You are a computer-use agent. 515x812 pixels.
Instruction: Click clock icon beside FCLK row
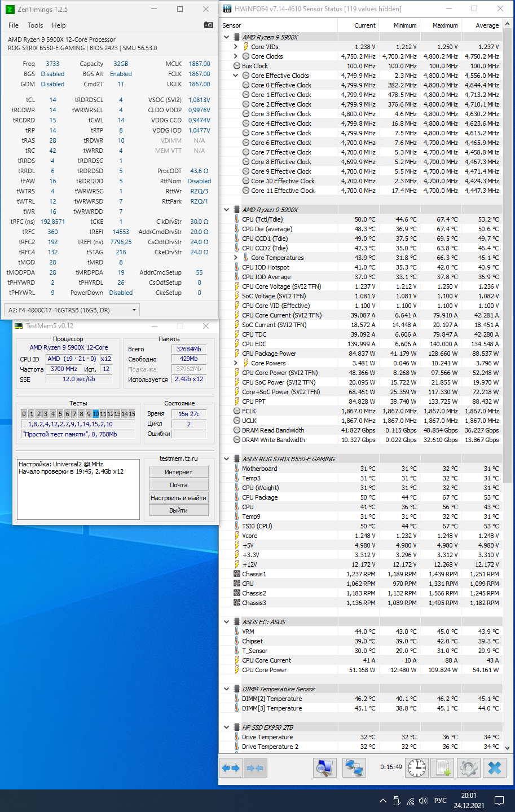[237, 411]
